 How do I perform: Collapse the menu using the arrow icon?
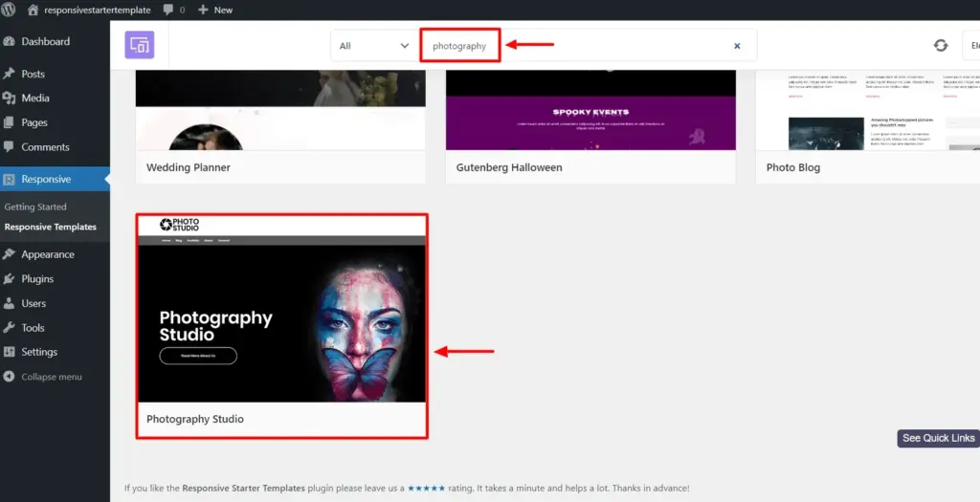(x=10, y=377)
